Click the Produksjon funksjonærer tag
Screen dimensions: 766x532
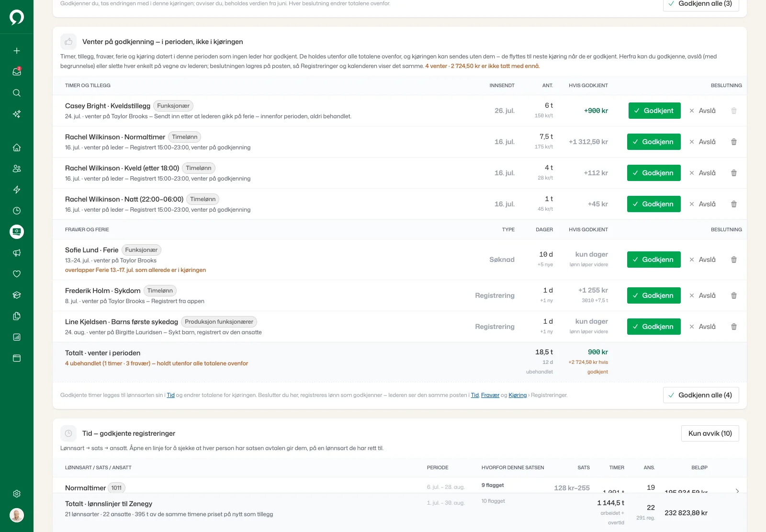tap(219, 322)
